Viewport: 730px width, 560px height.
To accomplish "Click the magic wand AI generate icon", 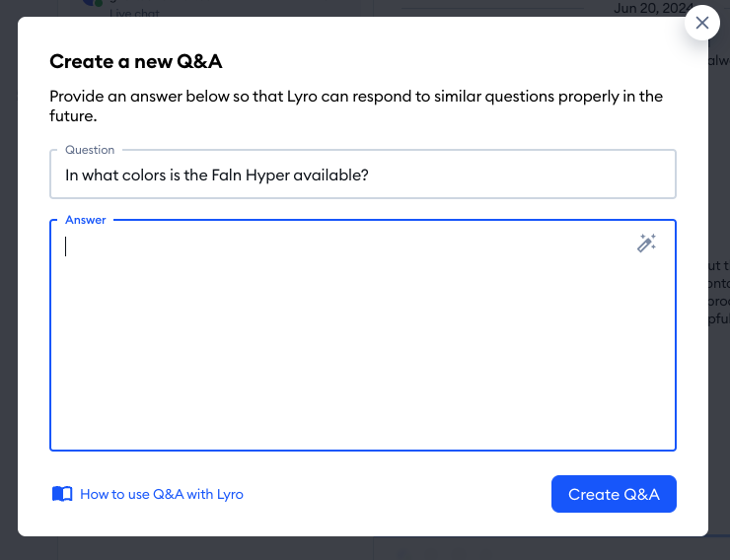I will point(647,244).
